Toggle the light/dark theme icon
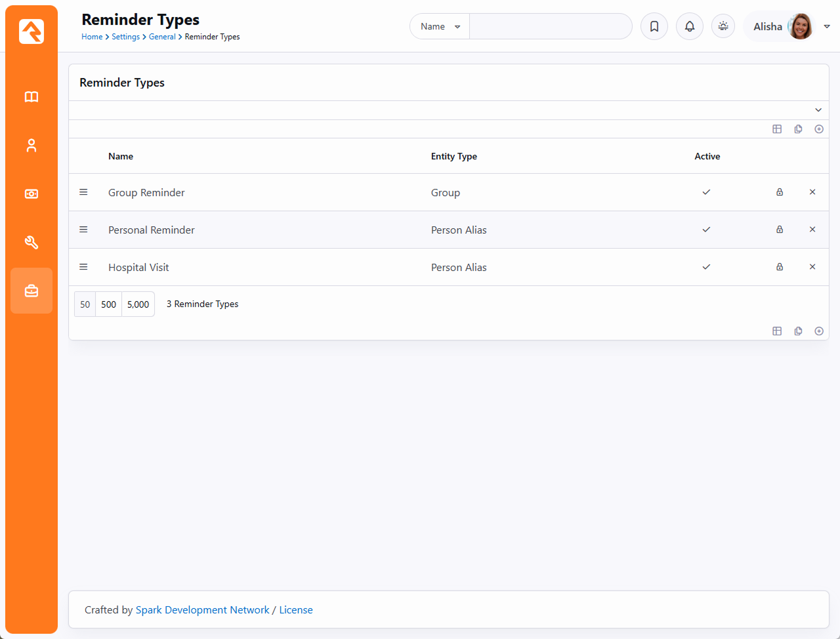The image size is (840, 639). (723, 27)
